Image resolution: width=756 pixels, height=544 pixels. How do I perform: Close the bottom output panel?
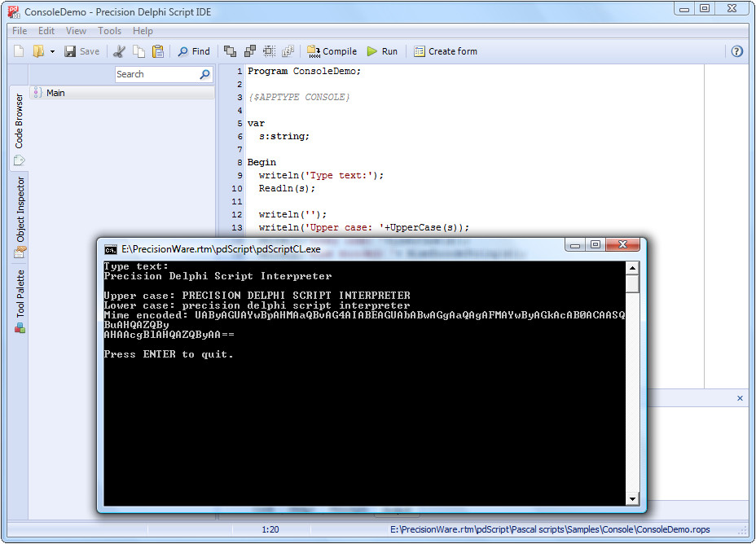click(x=740, y=398)
